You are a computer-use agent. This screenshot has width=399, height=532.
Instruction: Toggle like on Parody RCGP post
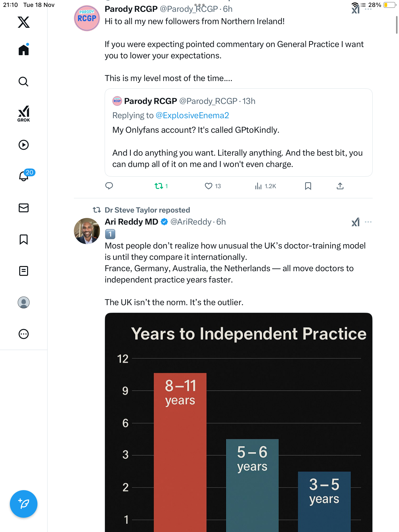tap(208, 186)
